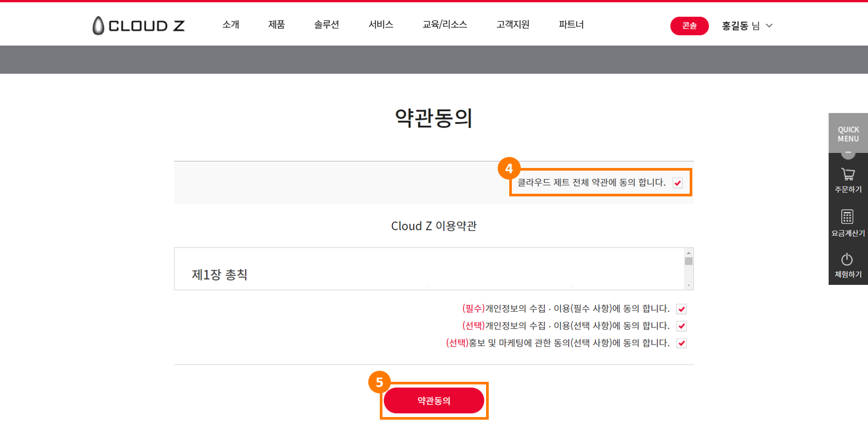Click scroll down arrow in terms box
The height and width of the screenshot is (436, 868).
point(689,285)
